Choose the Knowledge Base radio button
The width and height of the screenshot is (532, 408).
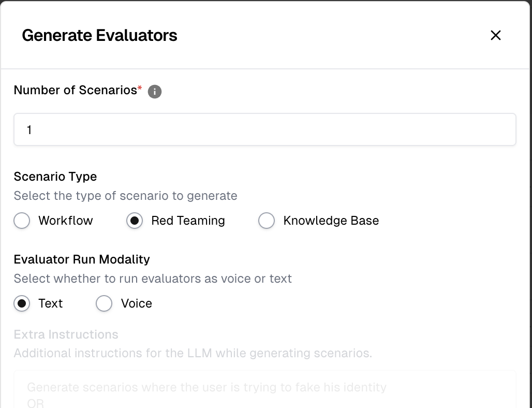[x=267, y=221]
